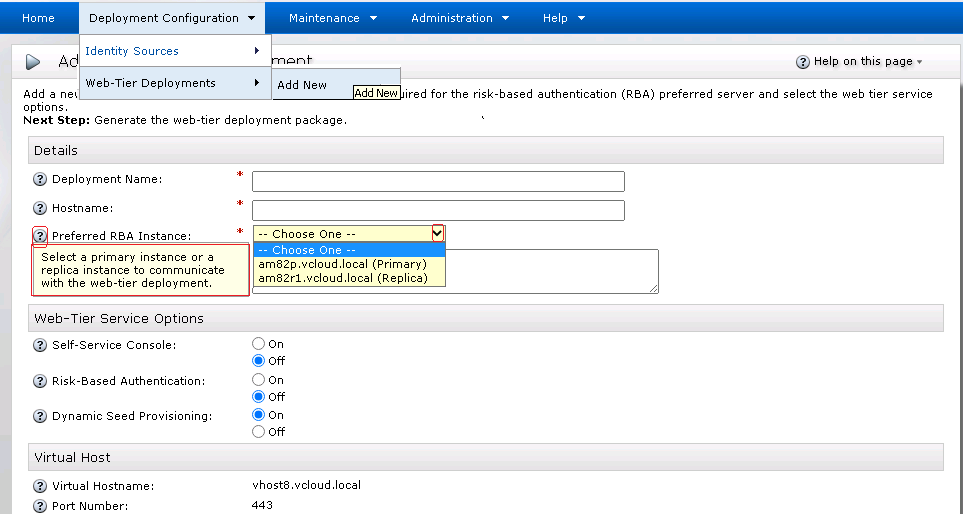Open the Maintenance menu

332,18
